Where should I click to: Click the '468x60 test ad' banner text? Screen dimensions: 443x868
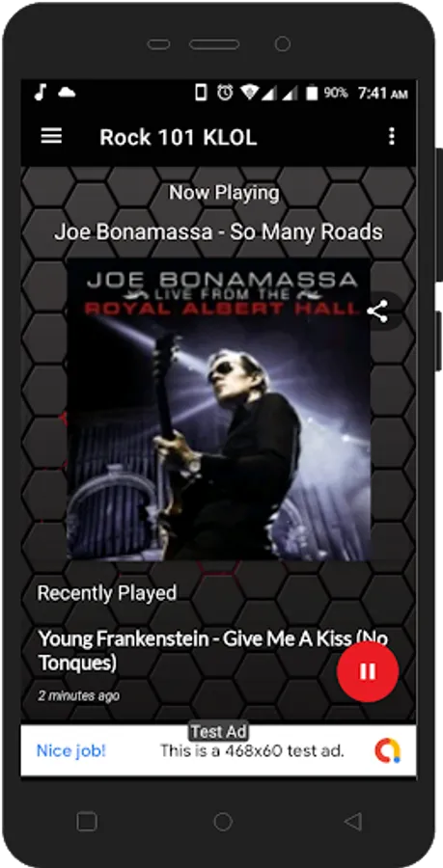252,750
